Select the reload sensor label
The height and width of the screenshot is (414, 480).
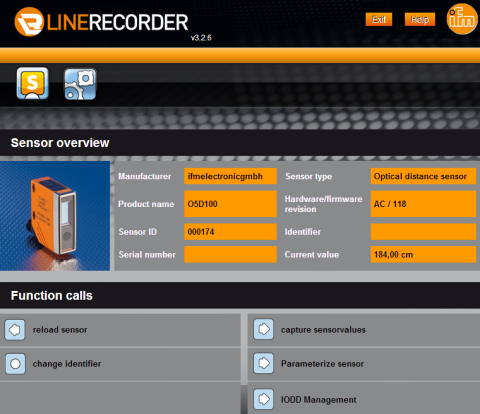60,330
